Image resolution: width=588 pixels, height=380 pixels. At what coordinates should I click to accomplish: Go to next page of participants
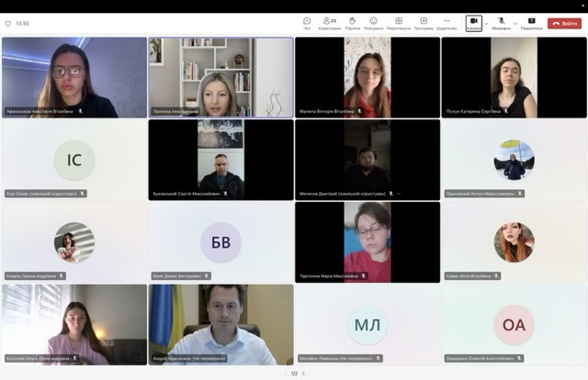[x=303, y=374]
